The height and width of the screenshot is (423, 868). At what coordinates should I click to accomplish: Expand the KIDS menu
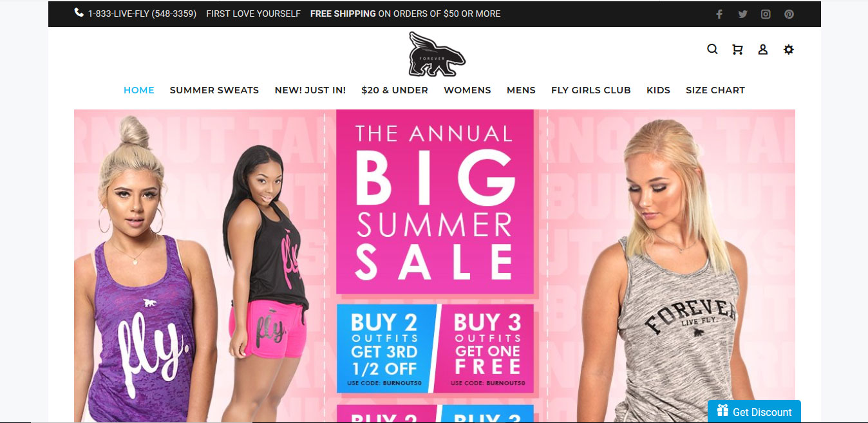658,90
